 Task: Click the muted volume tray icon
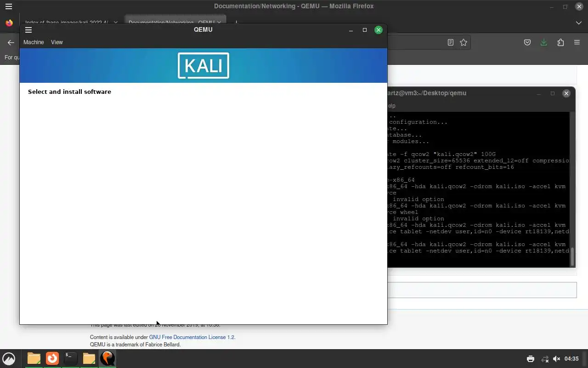click(557, 359)
